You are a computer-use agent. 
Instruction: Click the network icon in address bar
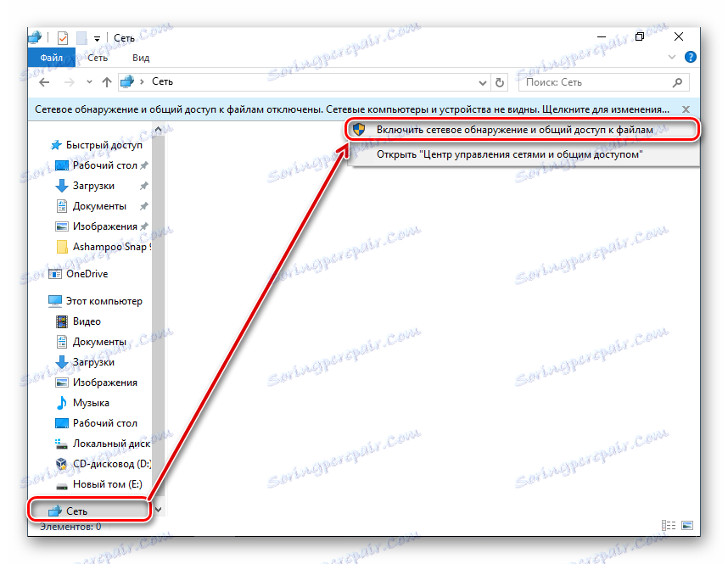coord(126,82)
